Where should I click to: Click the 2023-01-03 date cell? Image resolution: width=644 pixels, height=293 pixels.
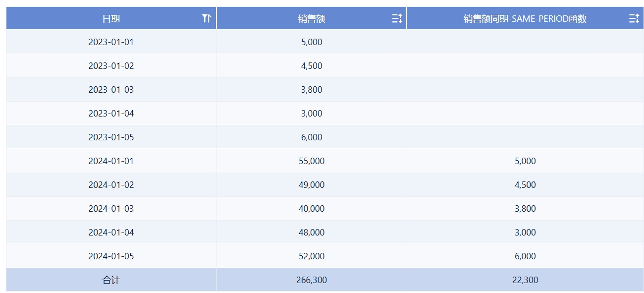coord(111,90)
